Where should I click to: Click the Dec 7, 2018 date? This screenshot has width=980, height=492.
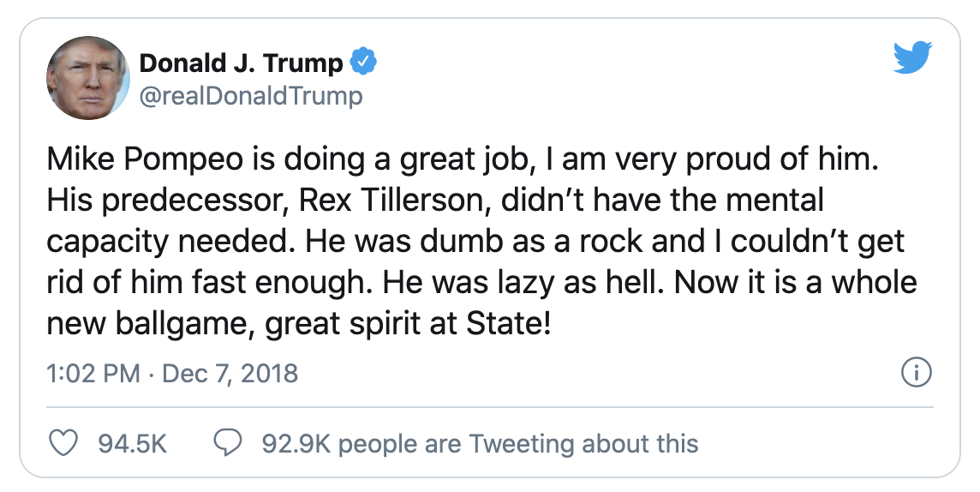[230, 374]
